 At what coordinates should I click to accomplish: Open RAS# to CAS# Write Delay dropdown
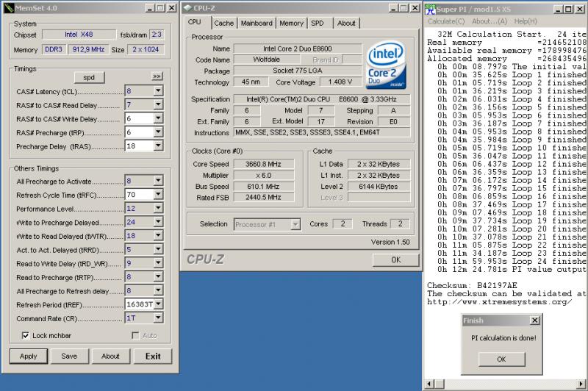coord(158,118)
